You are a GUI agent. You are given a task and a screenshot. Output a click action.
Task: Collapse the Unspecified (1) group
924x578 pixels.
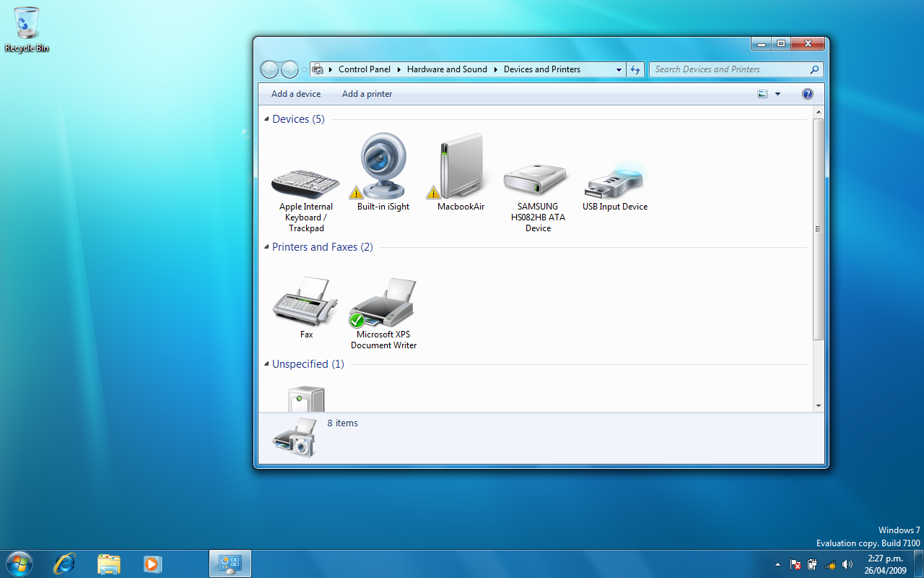[266, 364]
